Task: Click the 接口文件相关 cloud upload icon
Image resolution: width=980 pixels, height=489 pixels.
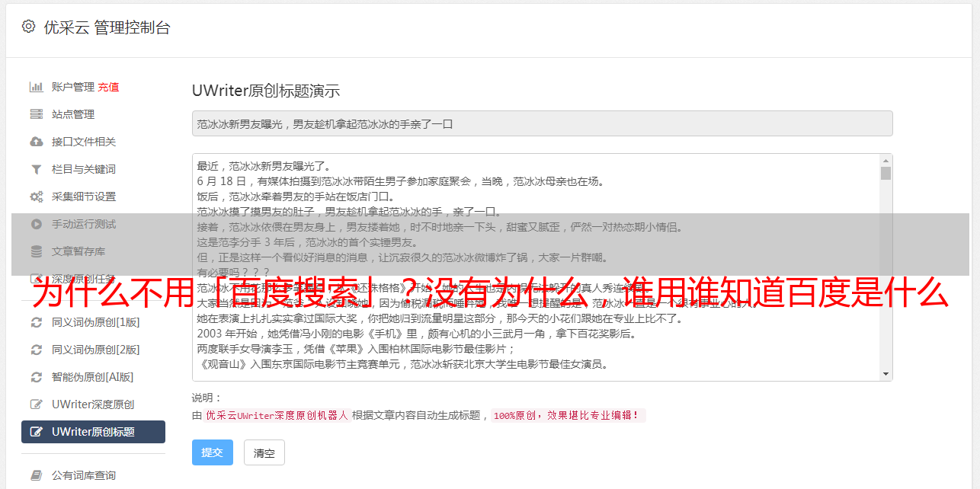Action: pyautogui.click(x=36, y=142)
